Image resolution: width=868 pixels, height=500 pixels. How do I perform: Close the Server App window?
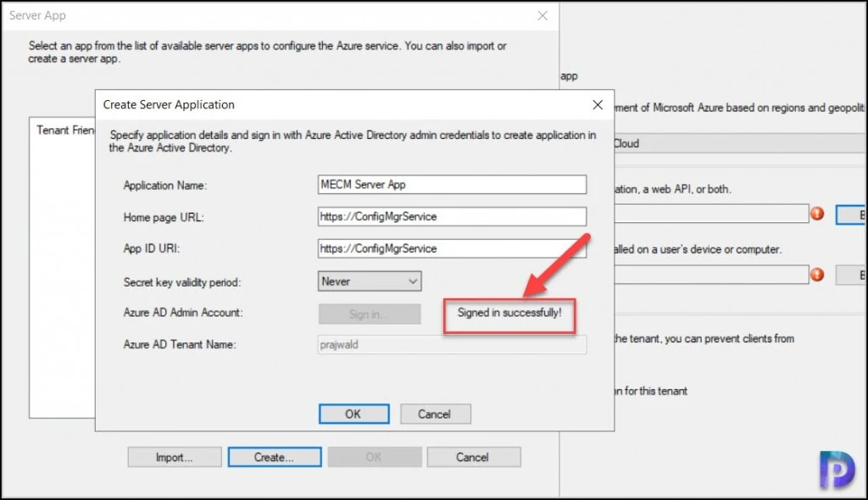click(x=542, y=15)
